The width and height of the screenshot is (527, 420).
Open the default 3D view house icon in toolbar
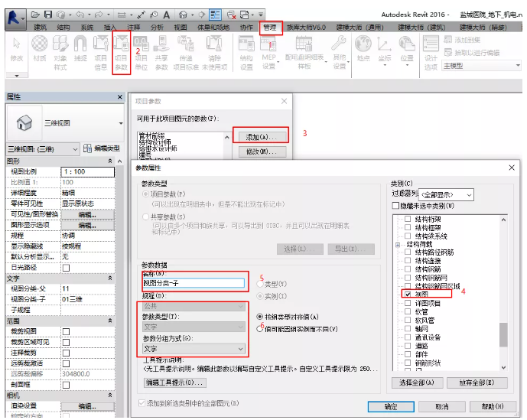(x=183, y=15)
